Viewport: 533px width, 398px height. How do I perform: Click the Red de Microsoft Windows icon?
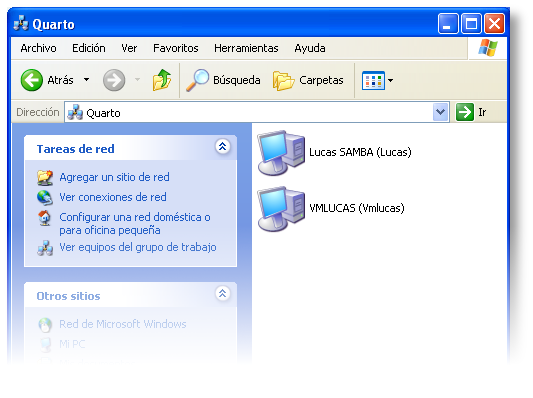(x=45, y=325)
